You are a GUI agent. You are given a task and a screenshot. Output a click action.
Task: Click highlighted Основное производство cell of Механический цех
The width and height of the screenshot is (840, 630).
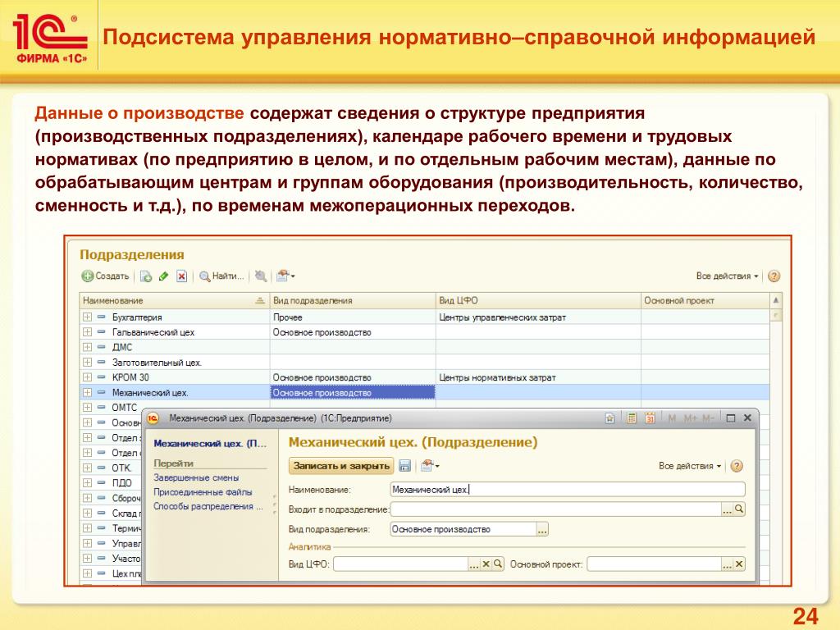click(x=353, y=393)
